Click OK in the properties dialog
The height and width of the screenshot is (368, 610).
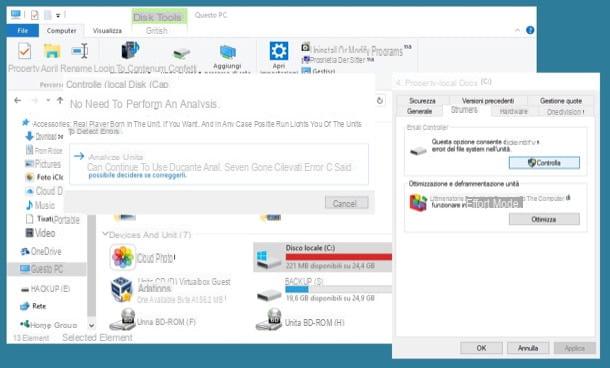tap(482, 348)
